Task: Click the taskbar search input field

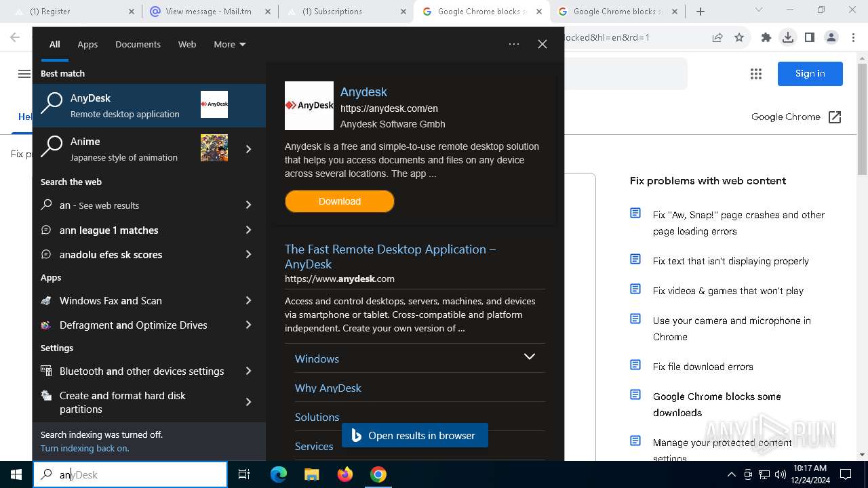Action: click(x=130, y=474)
